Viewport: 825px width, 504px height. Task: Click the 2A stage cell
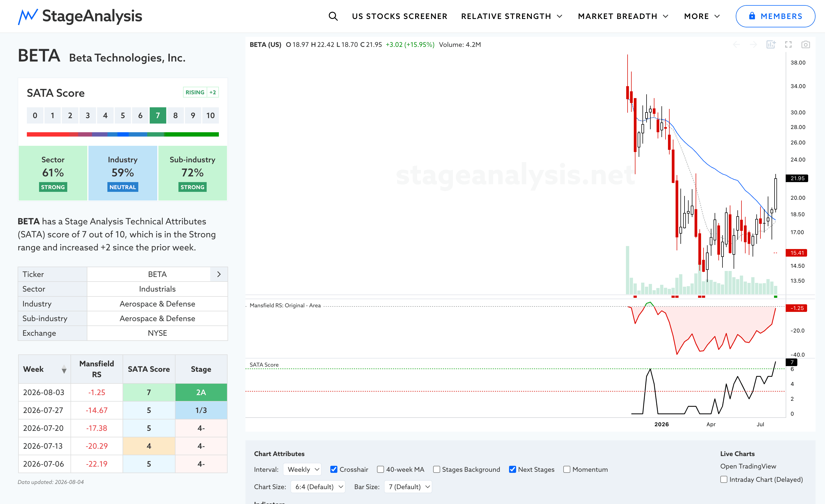201,392
